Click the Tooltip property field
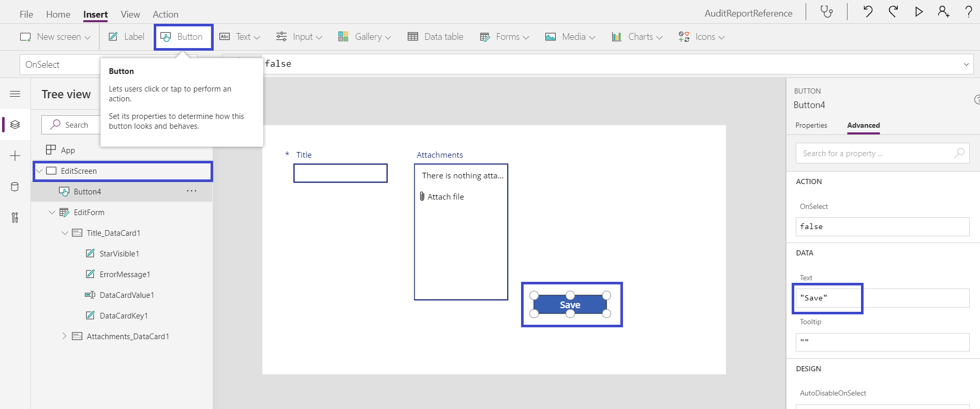980x409 pixels. 882,342
